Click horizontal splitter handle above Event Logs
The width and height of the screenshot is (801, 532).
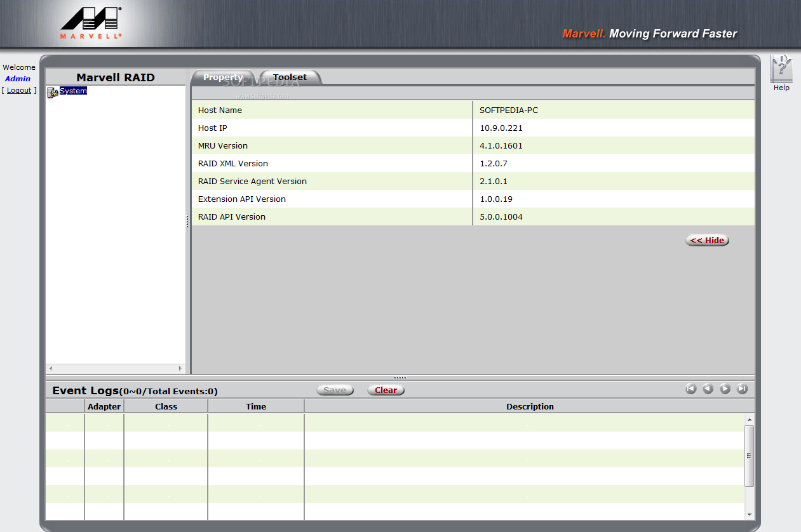pos(400,378)
